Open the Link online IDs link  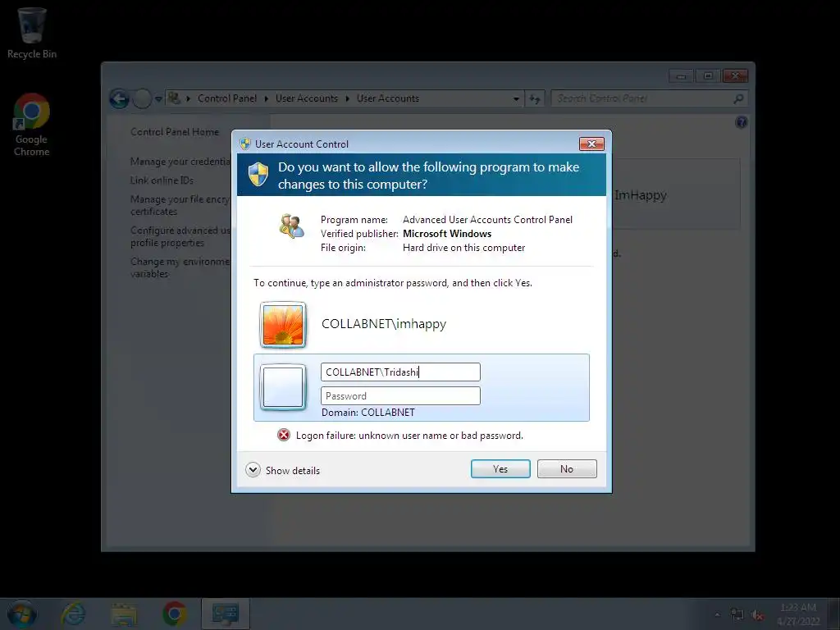pyautogui.click(x=162, y=180)
